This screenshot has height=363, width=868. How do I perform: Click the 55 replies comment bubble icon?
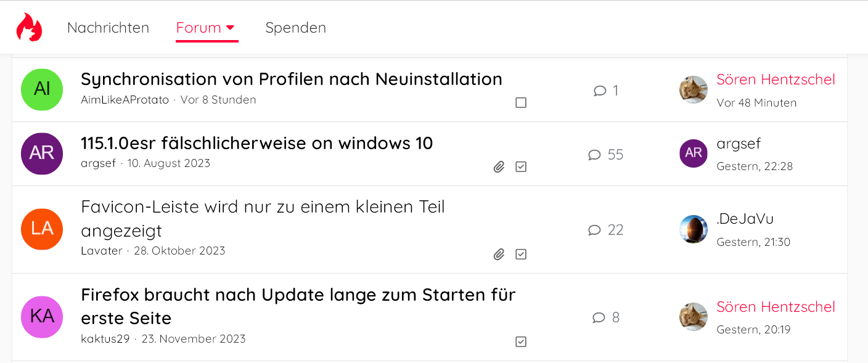tap(594, 155)
